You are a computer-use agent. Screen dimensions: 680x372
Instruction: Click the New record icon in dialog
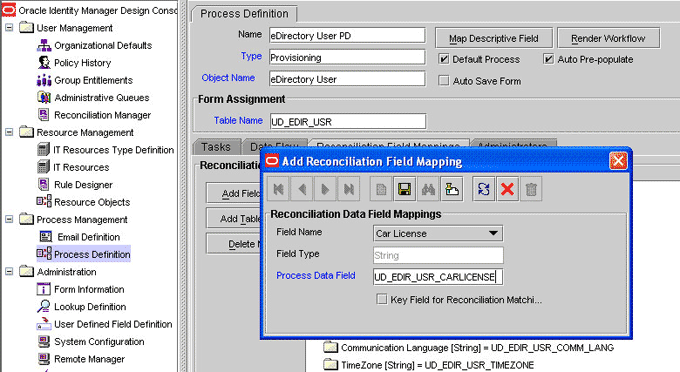click(x=381, y=189)
